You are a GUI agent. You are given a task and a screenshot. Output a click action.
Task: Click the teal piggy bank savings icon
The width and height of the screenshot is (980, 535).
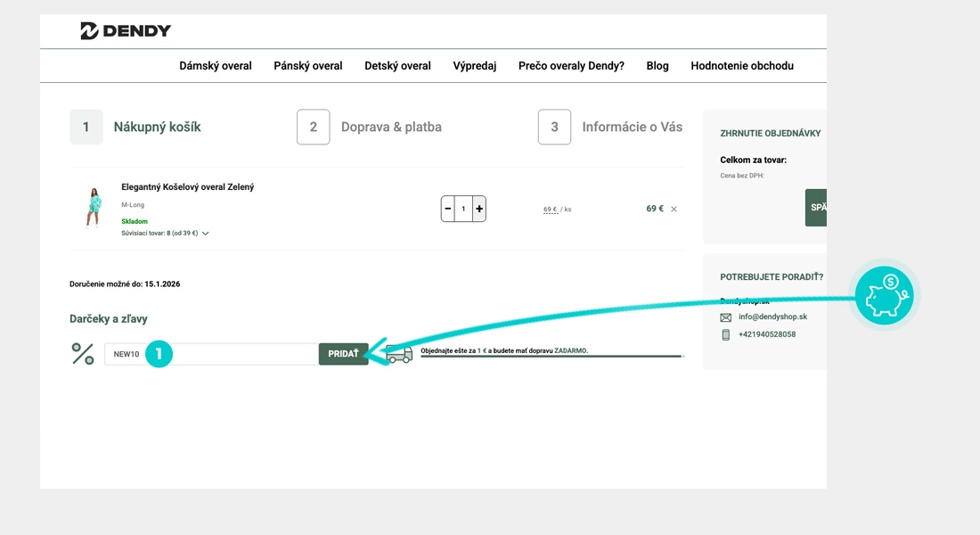point(884,295)
